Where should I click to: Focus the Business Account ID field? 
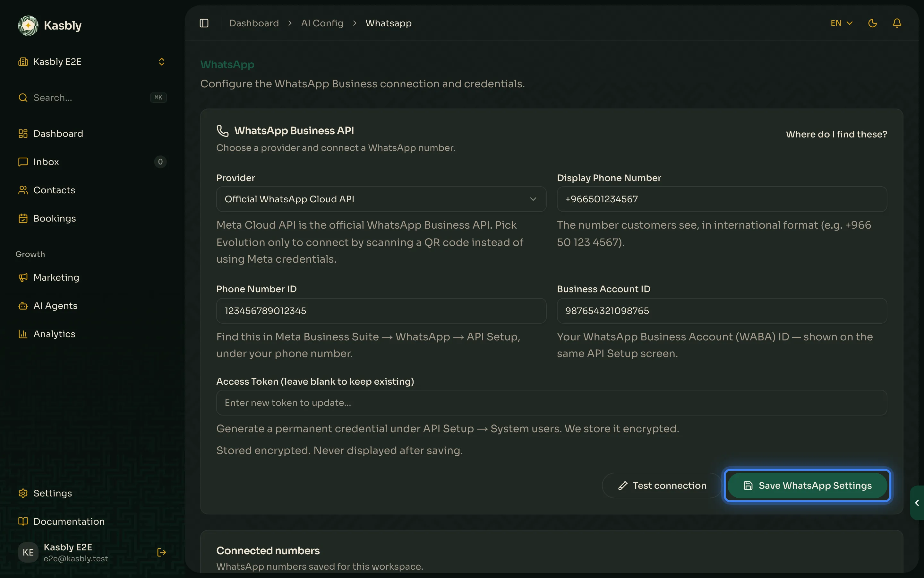[722, 311]
